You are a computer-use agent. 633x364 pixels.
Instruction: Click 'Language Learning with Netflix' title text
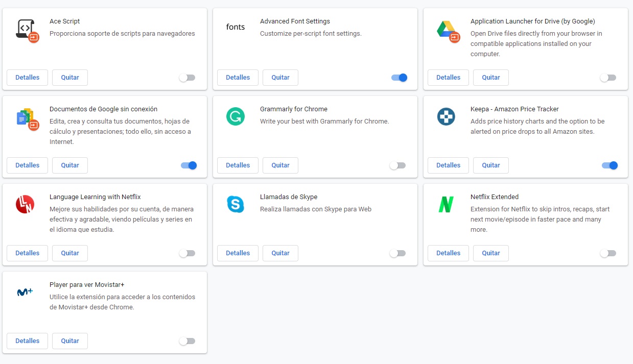point(95,197)
